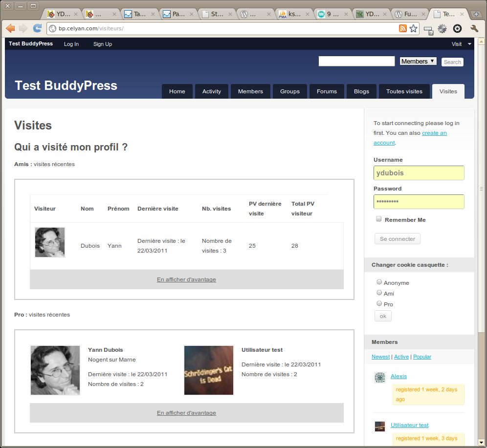Close the 'ks...' phpMyAdmin tab
487x448 pixels.
click(x=308, y=14)
